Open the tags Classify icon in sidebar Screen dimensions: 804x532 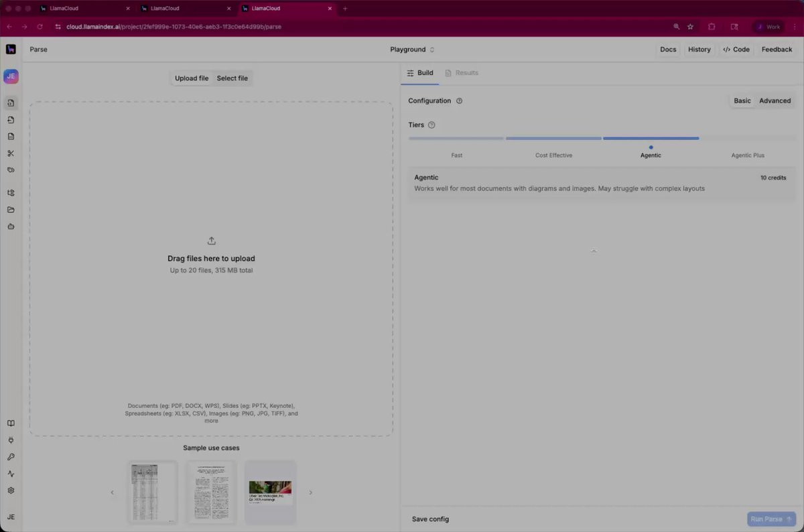point(11,170)
